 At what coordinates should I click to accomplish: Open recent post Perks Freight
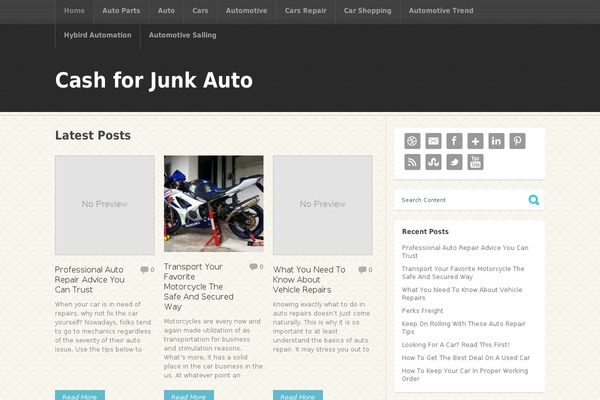point(422,310)
